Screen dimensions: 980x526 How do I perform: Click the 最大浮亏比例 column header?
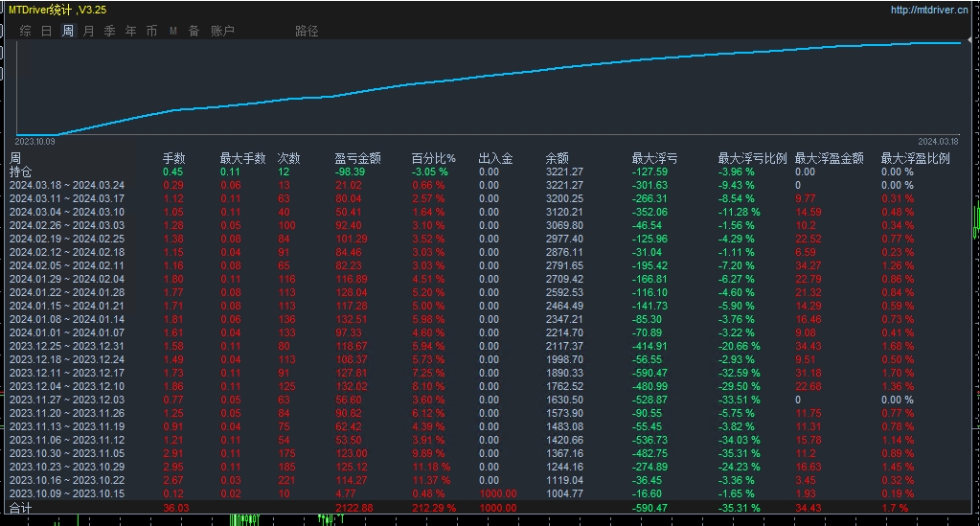pyautogui.click(x=752, y=158)
